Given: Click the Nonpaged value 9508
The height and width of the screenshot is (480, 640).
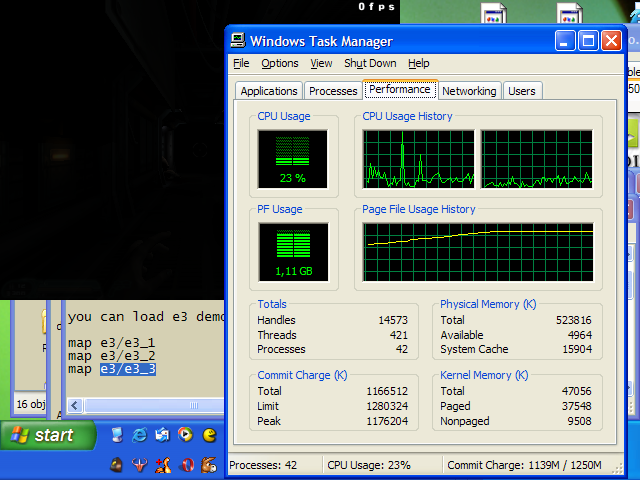Looking at the screenshot, I should [579, 421].
